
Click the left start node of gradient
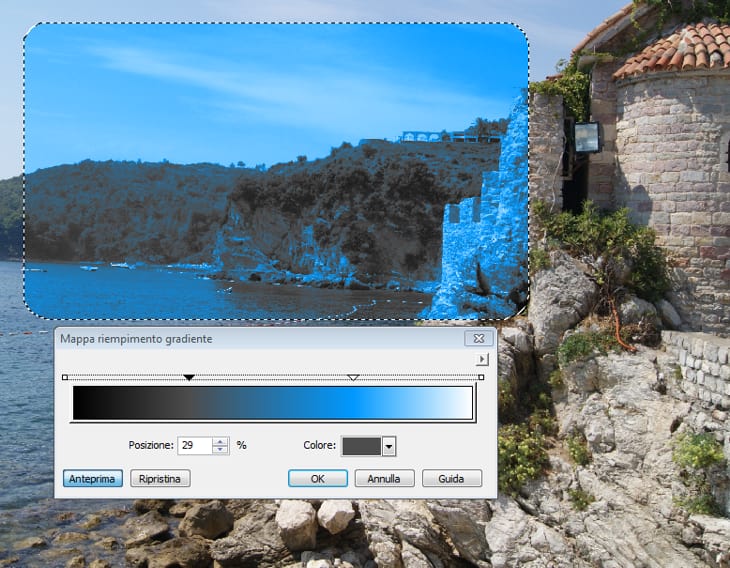(x=65, y=377)
